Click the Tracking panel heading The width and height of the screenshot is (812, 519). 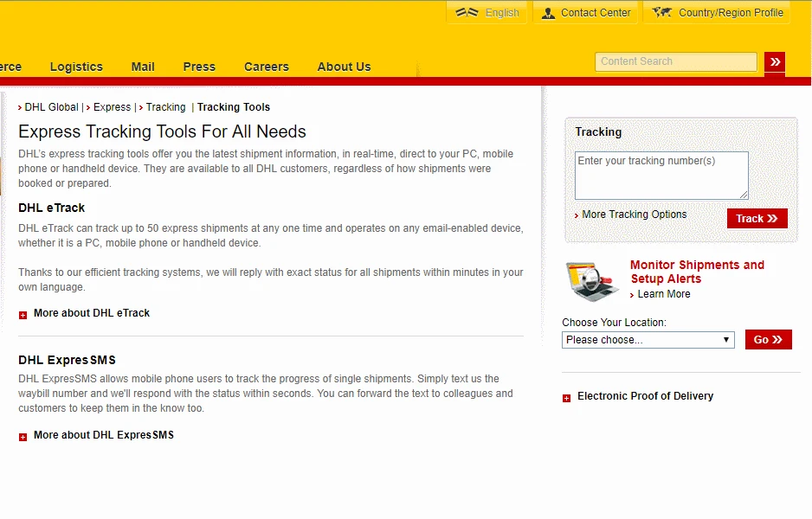tap(598, 132)
